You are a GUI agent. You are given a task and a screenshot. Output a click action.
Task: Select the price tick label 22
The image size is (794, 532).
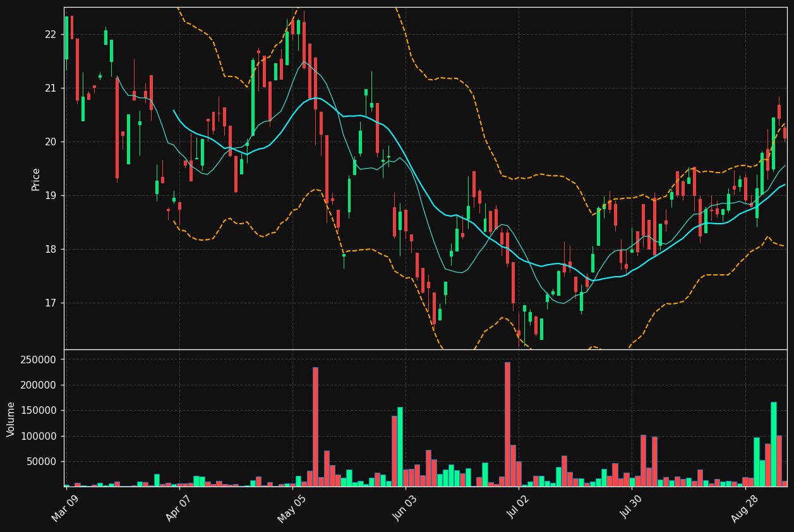(x=50, y=34)
